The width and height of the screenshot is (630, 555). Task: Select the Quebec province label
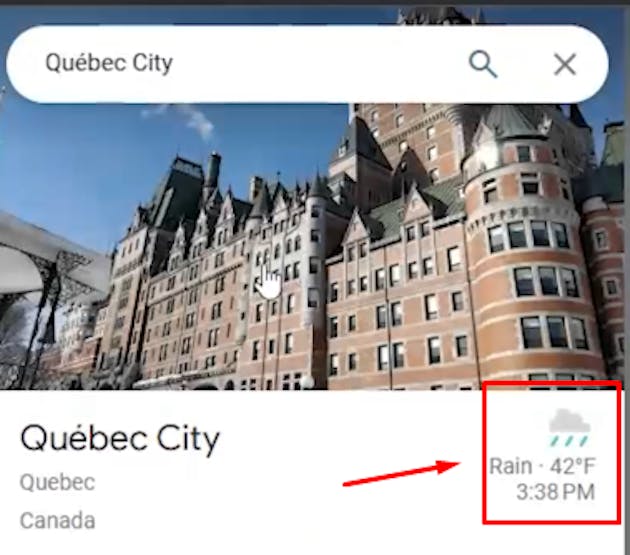[x=57, y=482]
